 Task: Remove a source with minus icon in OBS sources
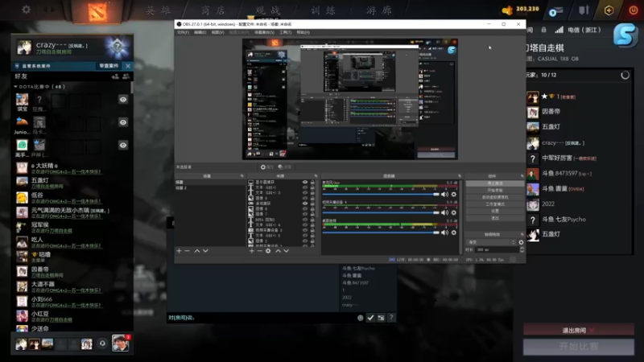click(x=259, y=251)
